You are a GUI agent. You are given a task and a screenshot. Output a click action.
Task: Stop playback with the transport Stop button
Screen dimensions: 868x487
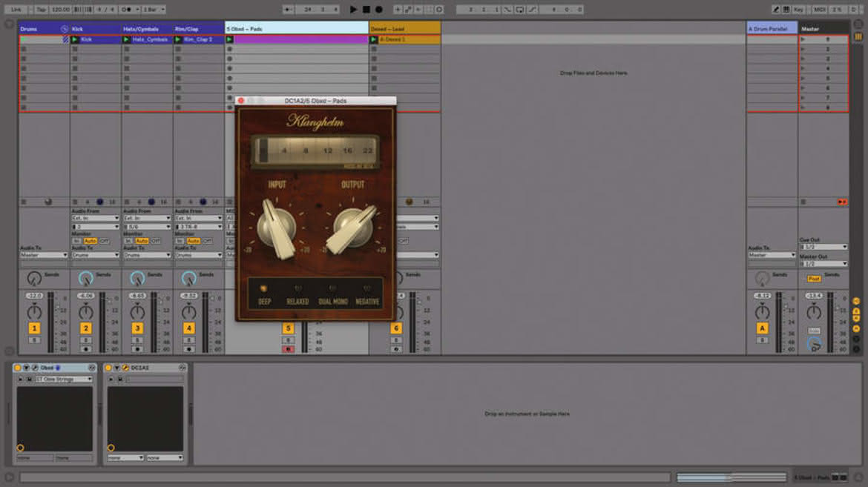[x=366, y=10]
